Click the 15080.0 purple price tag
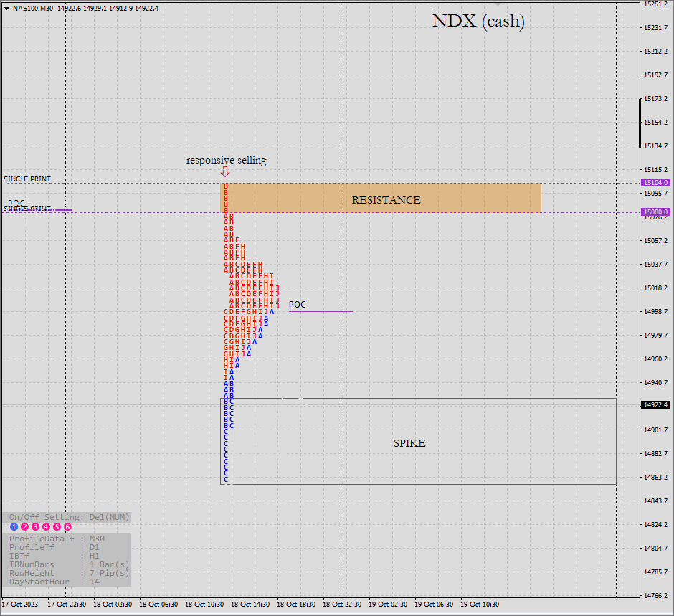 tap(655, 212)
